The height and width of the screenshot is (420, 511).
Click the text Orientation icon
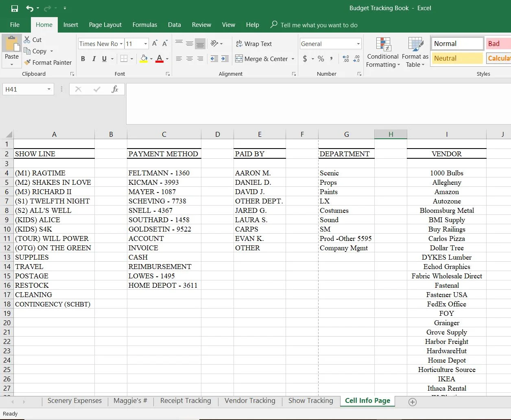coord(214,44)
